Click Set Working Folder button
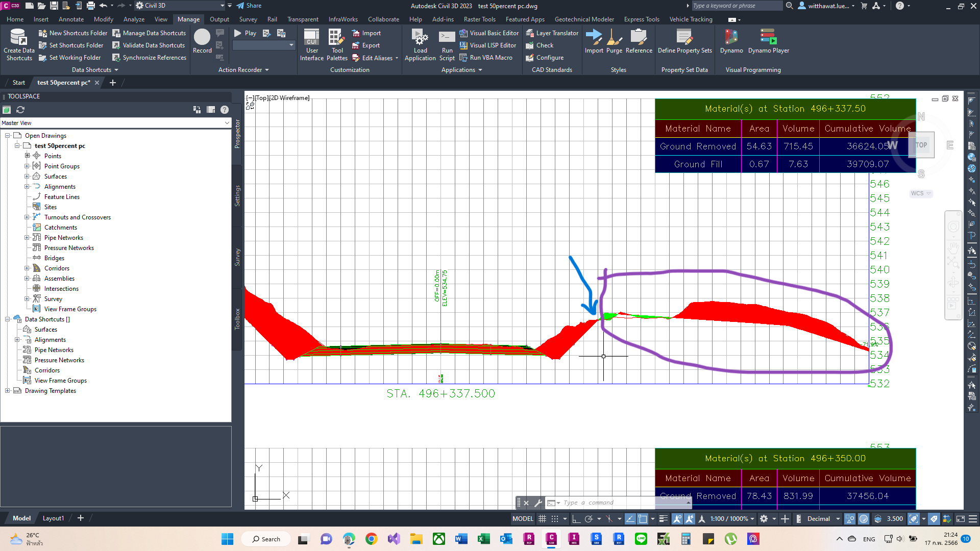 [x=70, y=58]
